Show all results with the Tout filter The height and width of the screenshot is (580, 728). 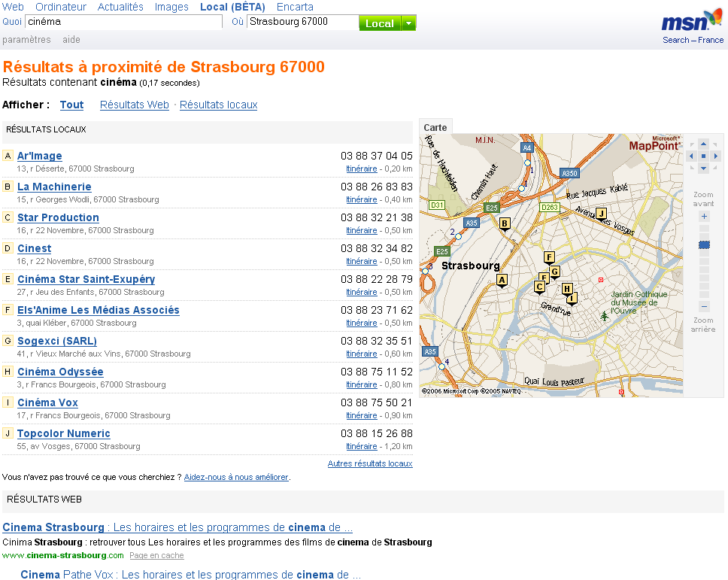click(x=71, y=105)
